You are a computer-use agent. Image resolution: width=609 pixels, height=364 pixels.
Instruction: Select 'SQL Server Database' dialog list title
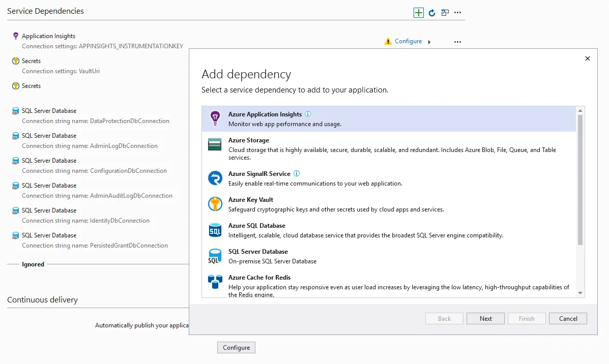click(x=258, y=252)
